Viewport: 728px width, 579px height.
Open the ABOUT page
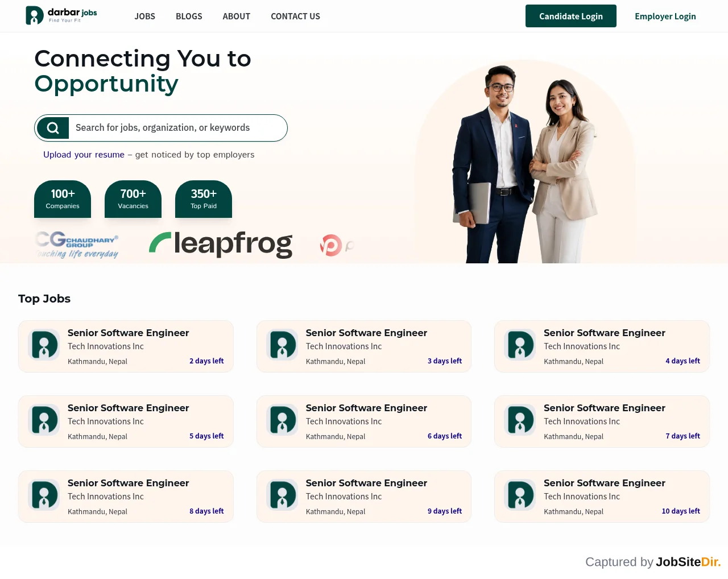[237, 16]
